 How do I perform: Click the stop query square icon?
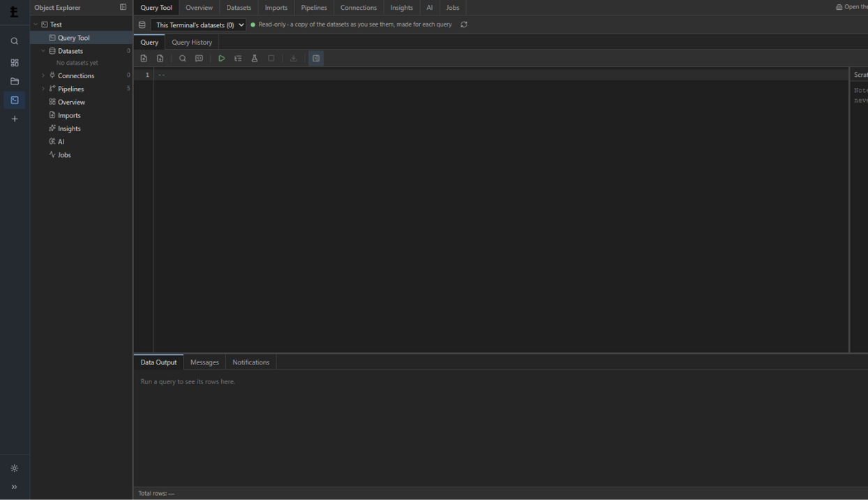point(271,59)
